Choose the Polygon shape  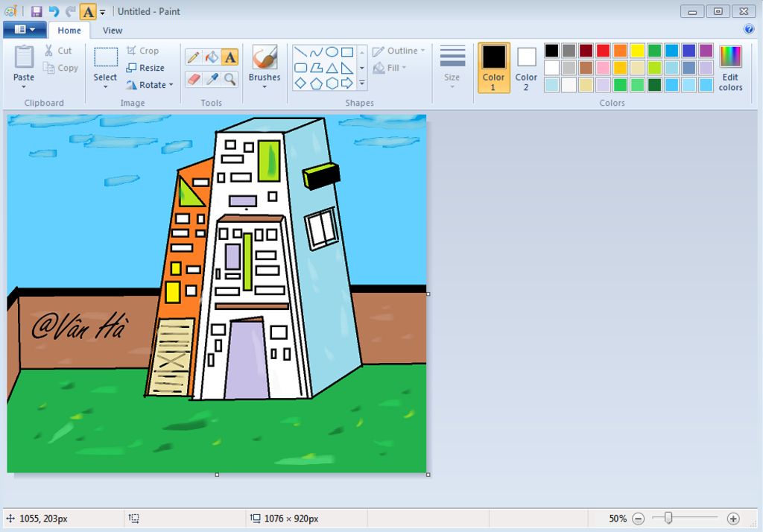click(x=316, y=68)
